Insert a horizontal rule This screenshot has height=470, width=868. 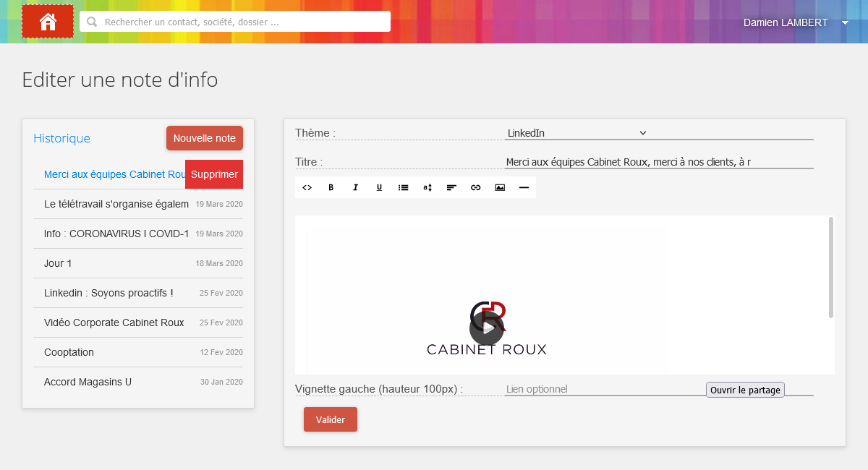click(524, 187)
